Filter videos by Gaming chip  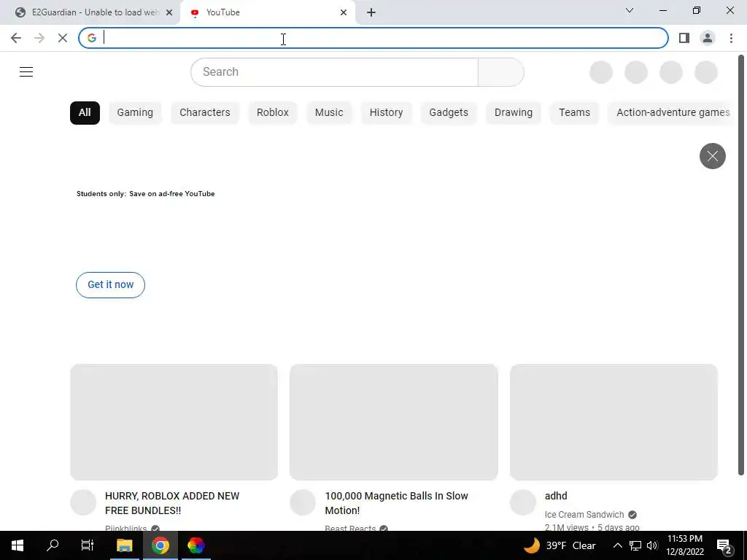pyautogui.click(x=135, y=113)
